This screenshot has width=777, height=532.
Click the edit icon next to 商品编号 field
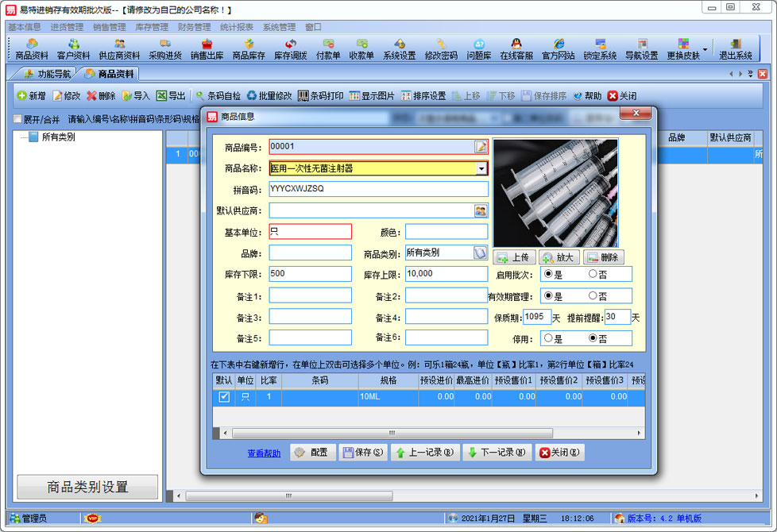tap(481, 147)
